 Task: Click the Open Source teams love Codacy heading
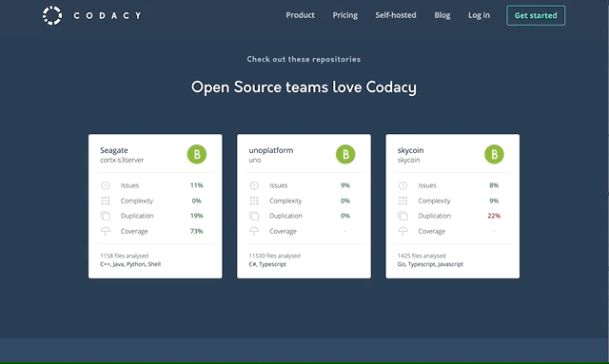[304, 86]
